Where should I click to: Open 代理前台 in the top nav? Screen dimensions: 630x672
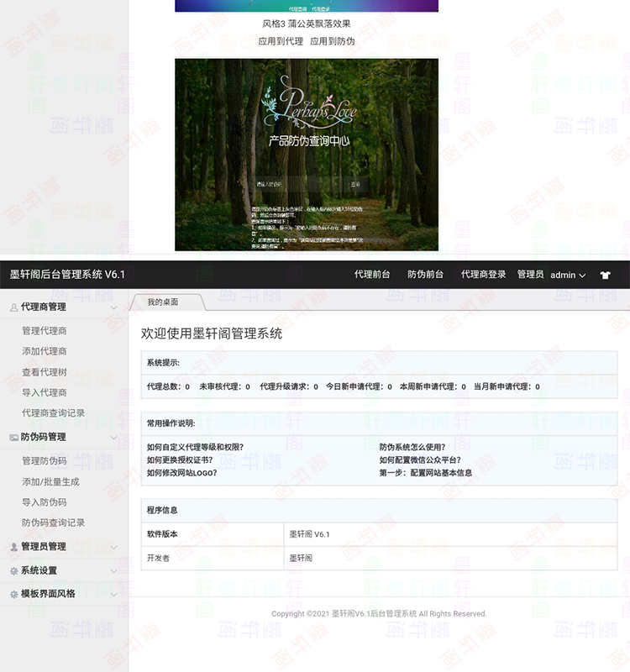(372, 275)
